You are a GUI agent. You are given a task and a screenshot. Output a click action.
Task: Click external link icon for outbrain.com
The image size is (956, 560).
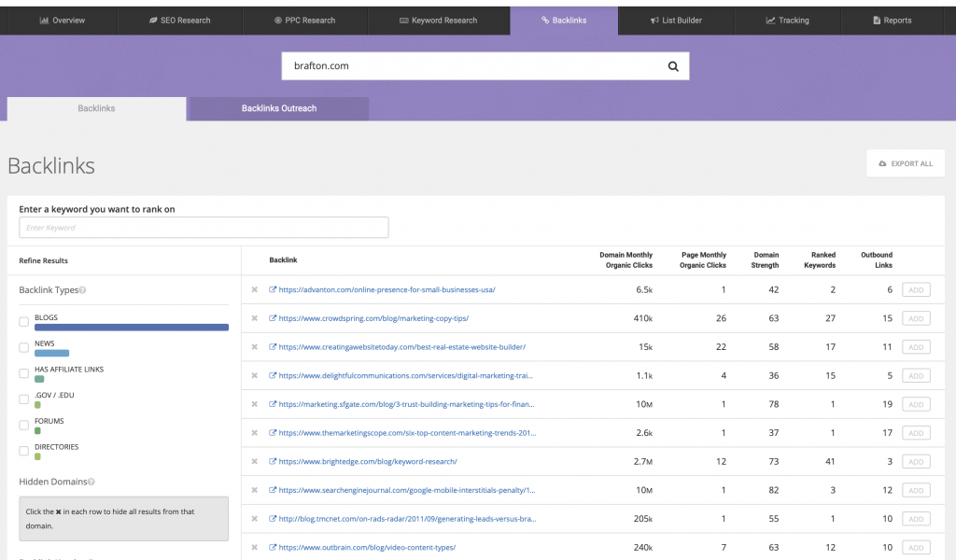(x=273, y=548)
